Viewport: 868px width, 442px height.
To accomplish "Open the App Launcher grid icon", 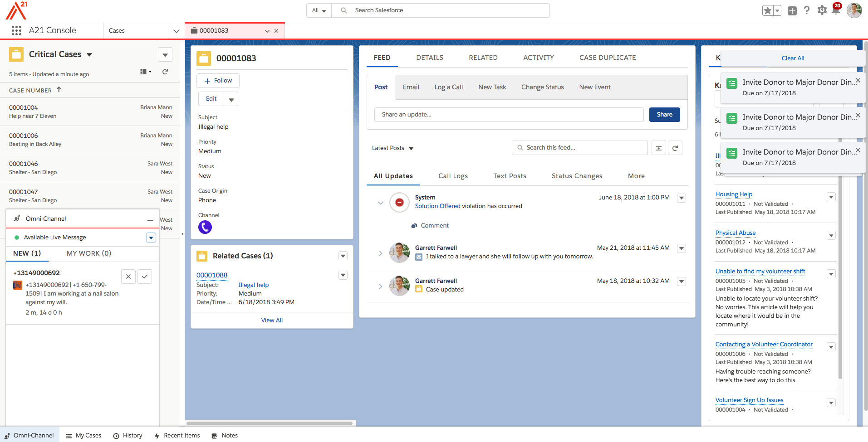I will 17,30.
